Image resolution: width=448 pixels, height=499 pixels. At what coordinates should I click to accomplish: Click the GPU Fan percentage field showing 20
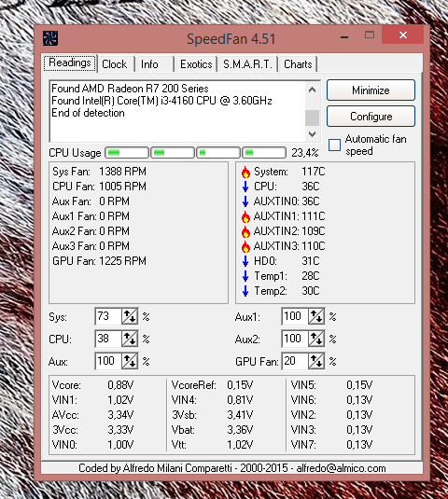coord(295,361)
